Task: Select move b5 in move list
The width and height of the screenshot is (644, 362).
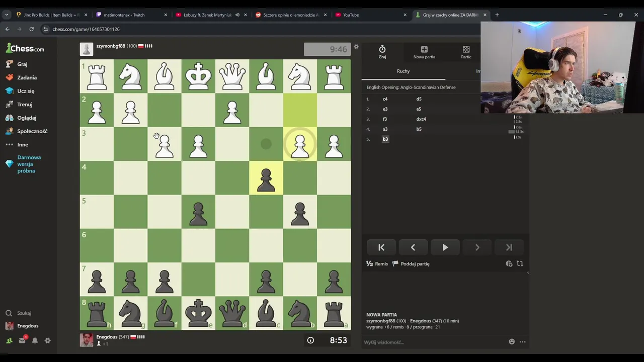Action: (x=419, y=129)
